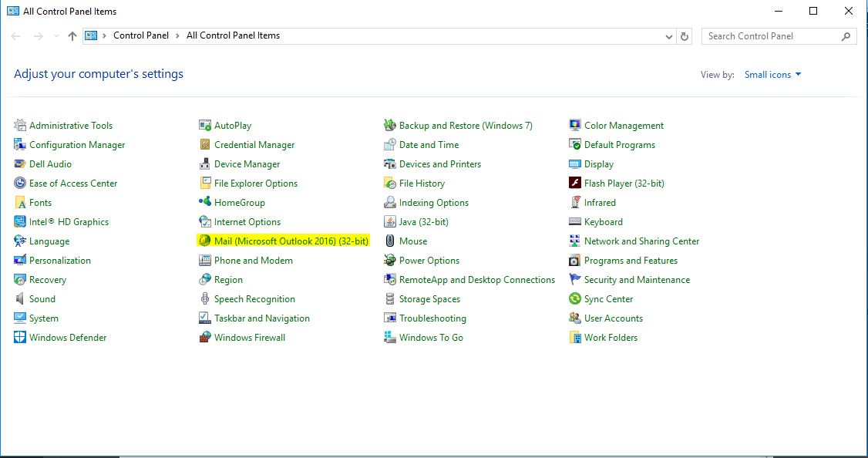This screenshot has height=458, width=868.
Task: Select the All Control Panel Items breadcrumb
Action: (233, 35)
